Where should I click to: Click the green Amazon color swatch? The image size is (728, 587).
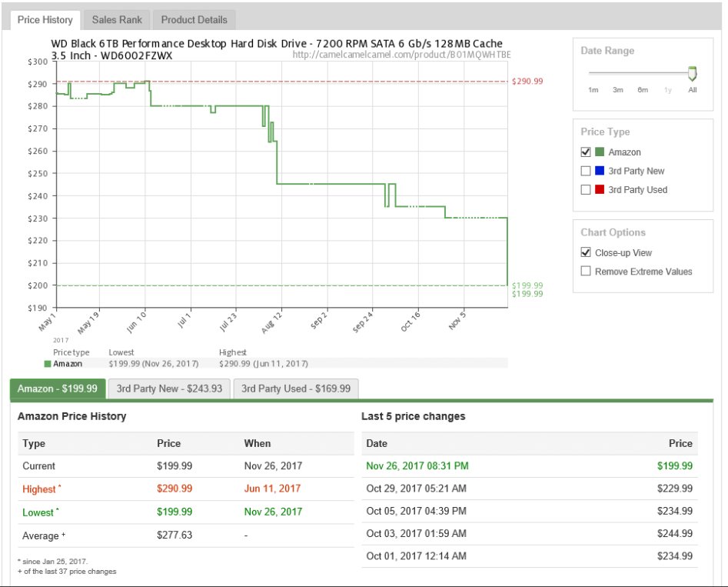[600, 152]
